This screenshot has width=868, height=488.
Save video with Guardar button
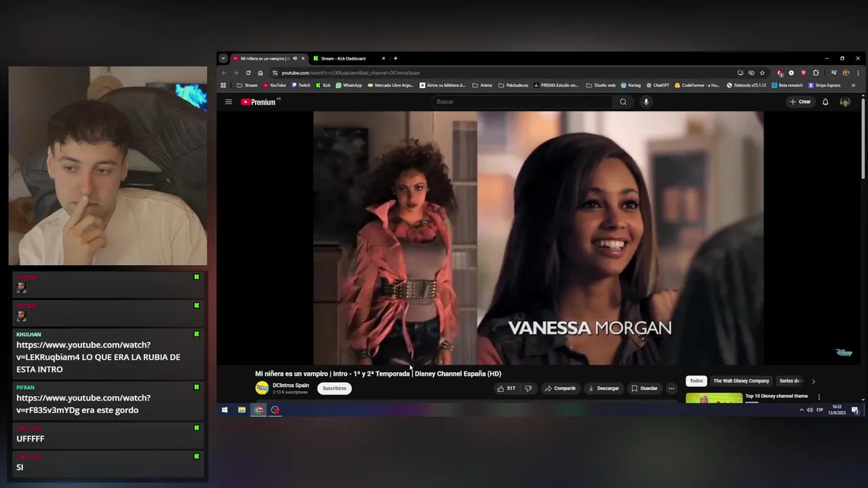[644, 388]
